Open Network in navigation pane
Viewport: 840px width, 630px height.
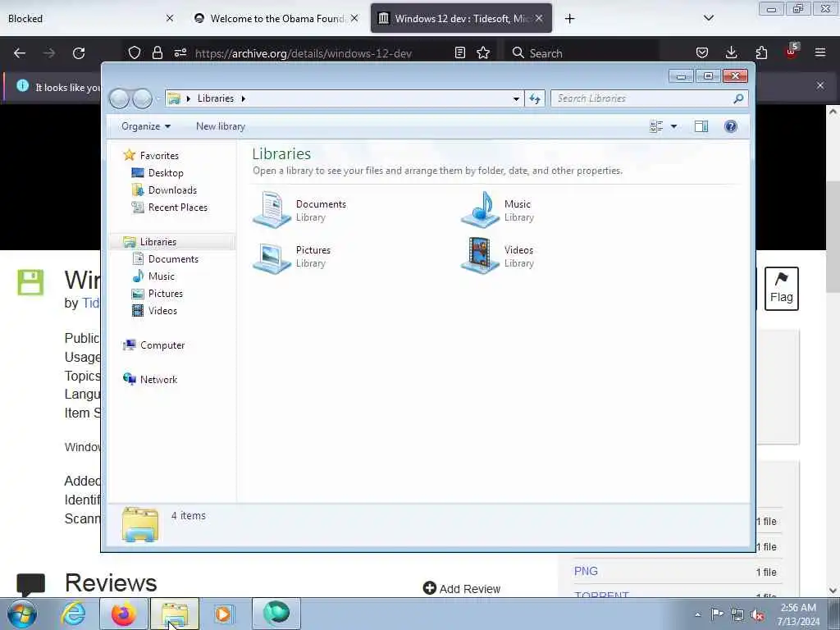(158, 379)
